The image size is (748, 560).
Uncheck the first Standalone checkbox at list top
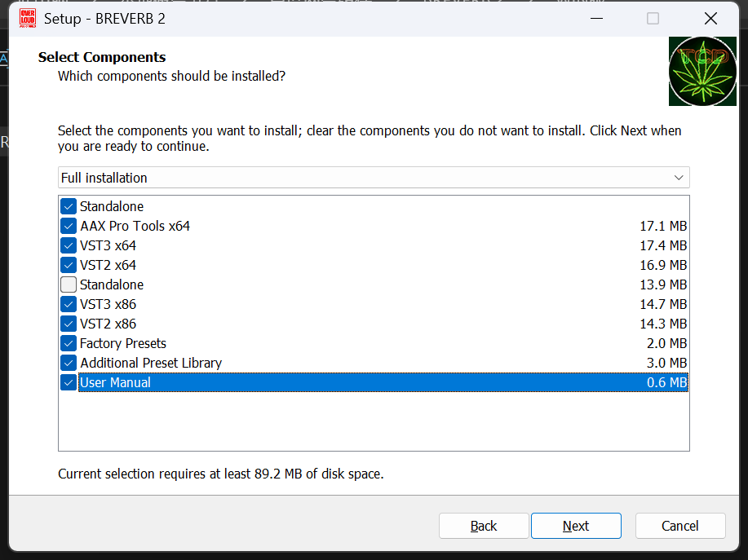pyautogui.click(x=69, y=206)
